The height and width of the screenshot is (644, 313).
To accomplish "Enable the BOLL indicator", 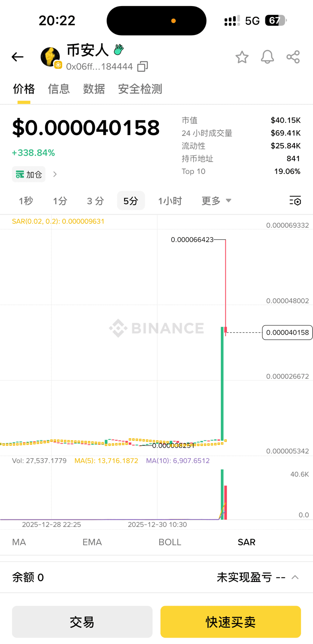I will (x=170, y=542).
